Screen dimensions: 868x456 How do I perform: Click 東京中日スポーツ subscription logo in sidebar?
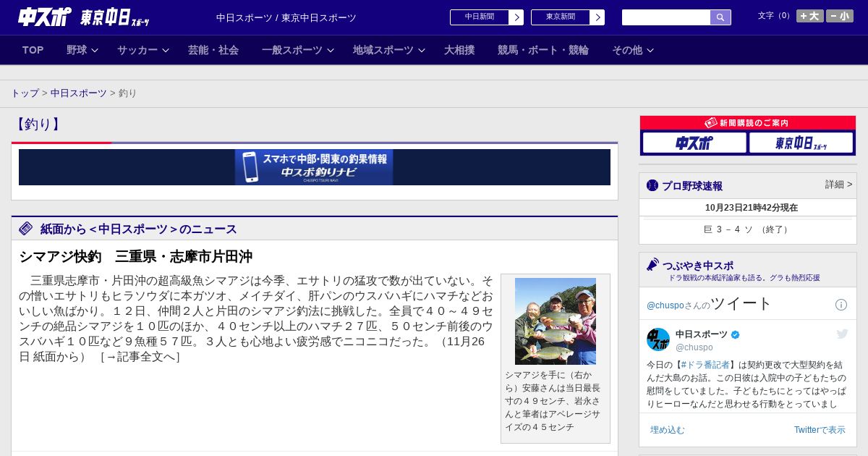coord(801,143)
